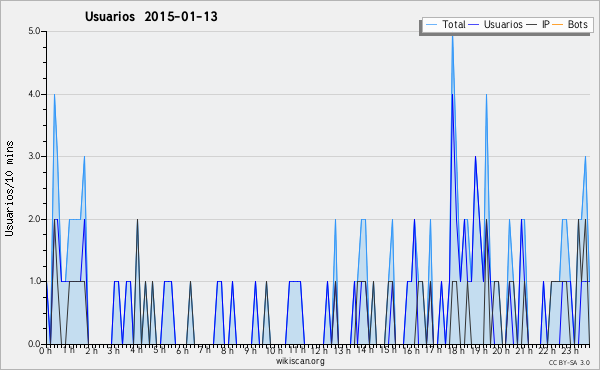Click the 'Bots' legend entry
600x370 pixels.
tap(570, 24)
